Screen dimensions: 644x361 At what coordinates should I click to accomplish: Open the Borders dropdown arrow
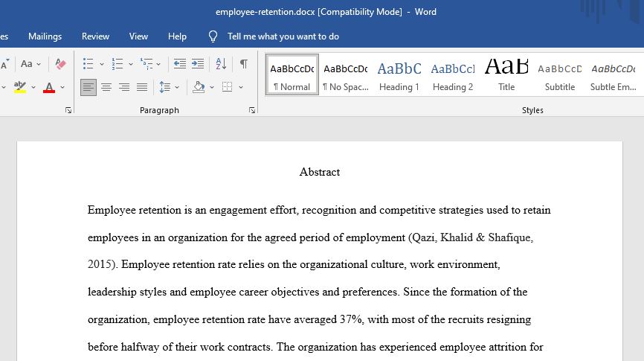(241, 87)
